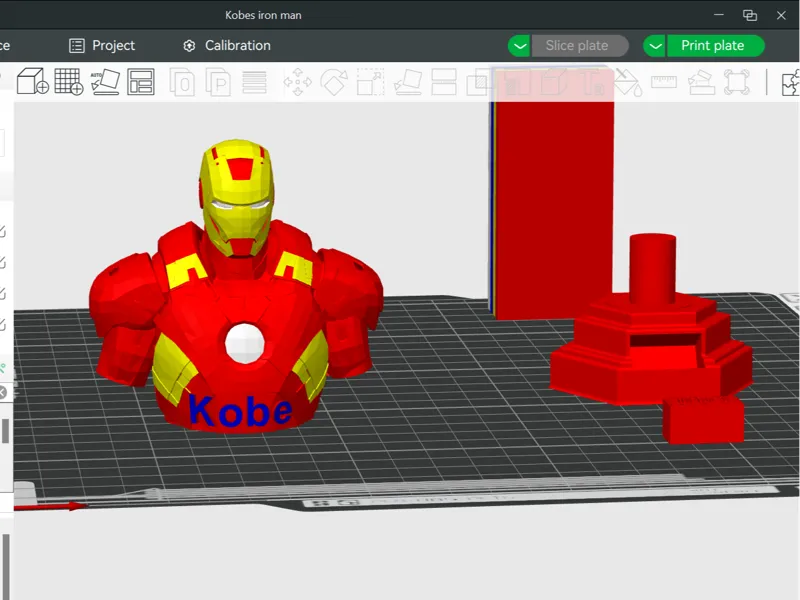The height and width of the screenshot is (600, 800).
Task: Open Variable layer height tool
Action: click(x=254, y=82)
